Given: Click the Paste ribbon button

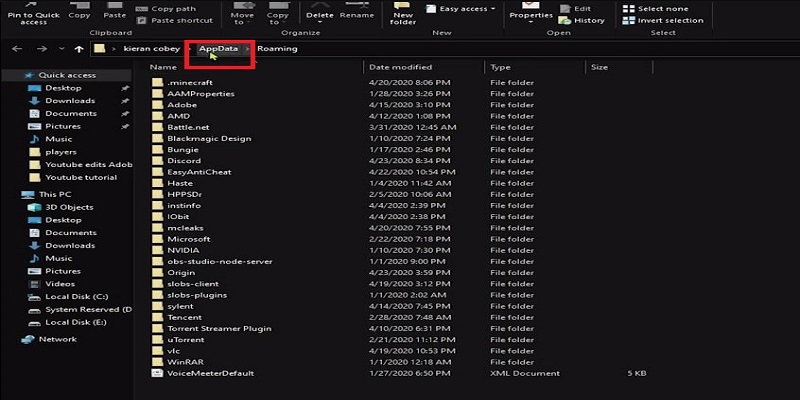Looking at the screenshot, I should pyautogui.click(x=115, y=11).
